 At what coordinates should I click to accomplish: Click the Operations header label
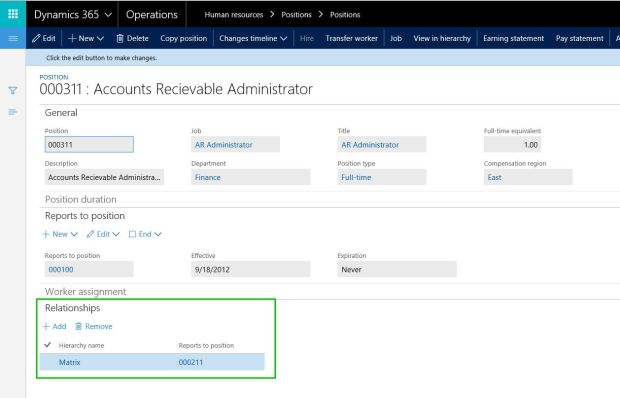pos(152,15)
